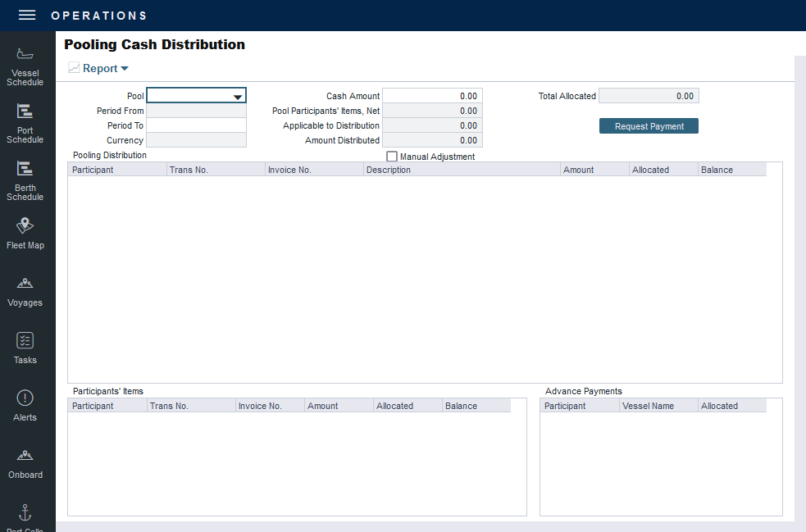Click Invoice No. header in Participants' Items
Screen dimensions: 806x532
click(269, 406)
